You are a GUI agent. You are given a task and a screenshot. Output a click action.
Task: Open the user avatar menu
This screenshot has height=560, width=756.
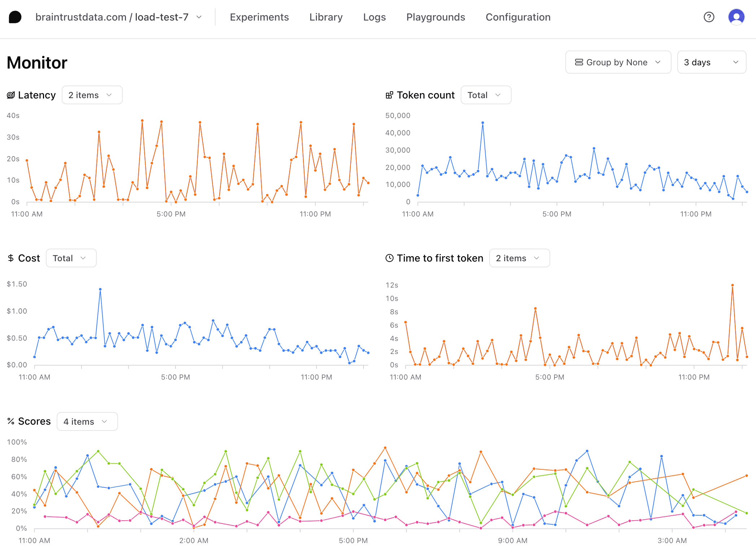(736, 17)
